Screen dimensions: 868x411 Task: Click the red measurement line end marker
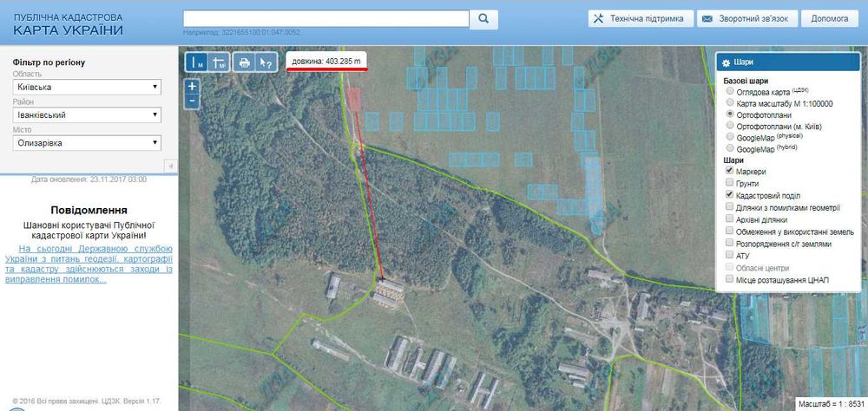coord(381,279)
